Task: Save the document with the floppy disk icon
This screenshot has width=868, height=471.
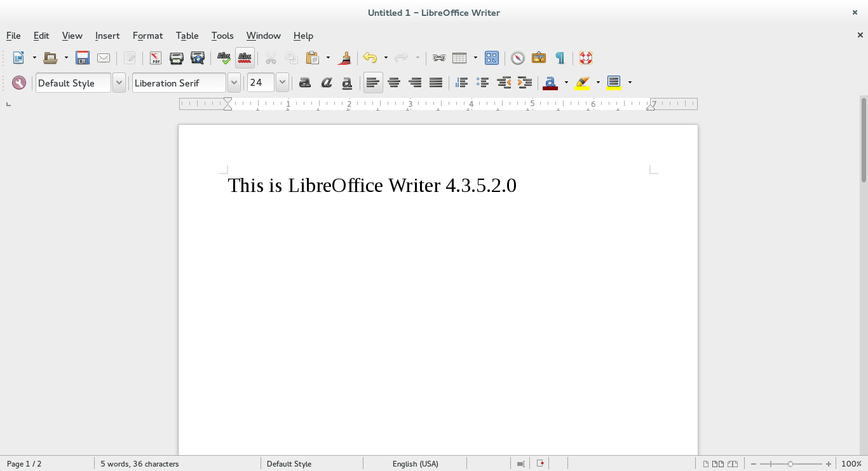Action: [83, 58]
